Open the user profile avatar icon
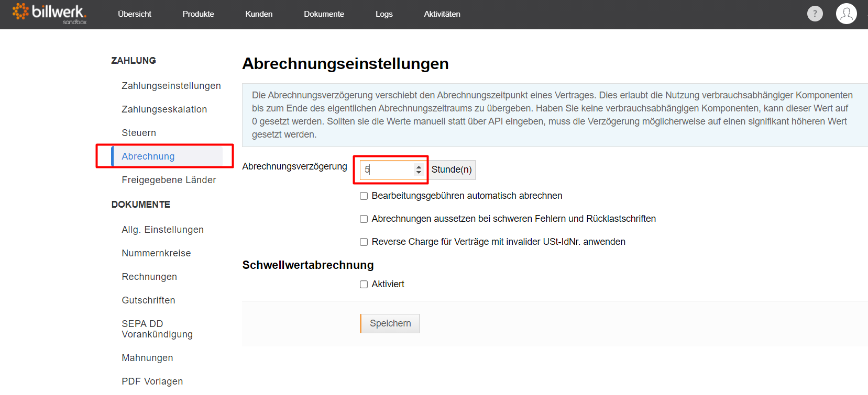Screen dimensions: 868x395 [846, 14]
